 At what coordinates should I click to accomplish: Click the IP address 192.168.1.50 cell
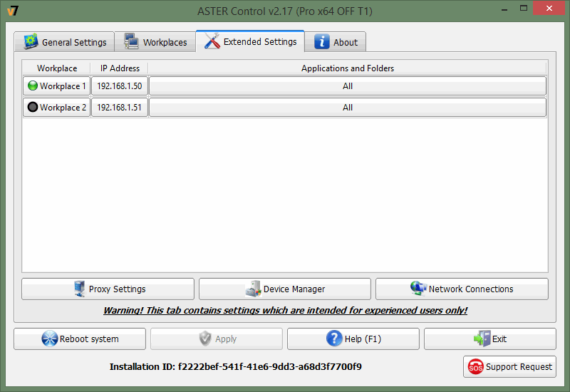pos(119,86)
